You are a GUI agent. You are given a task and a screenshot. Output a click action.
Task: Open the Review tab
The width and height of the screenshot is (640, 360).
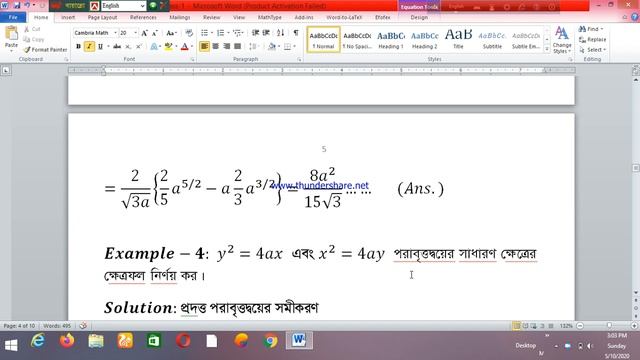click(211, 18)
